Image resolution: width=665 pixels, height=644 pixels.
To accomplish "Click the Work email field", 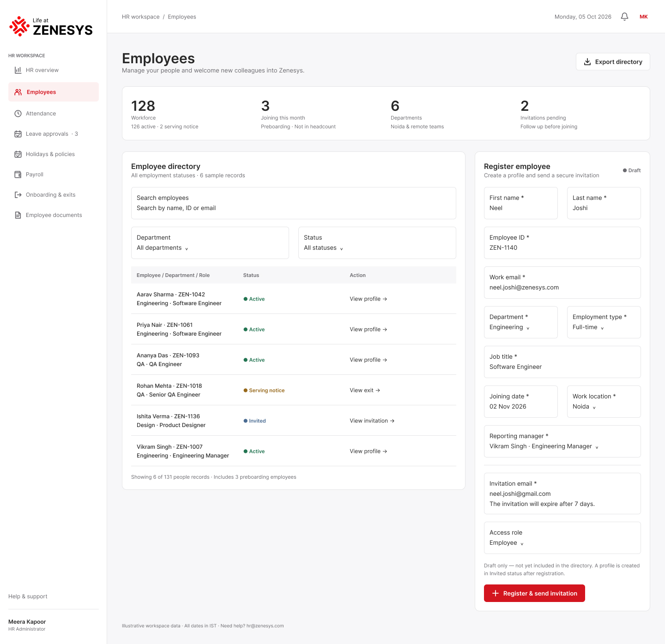I will [562, 283].
